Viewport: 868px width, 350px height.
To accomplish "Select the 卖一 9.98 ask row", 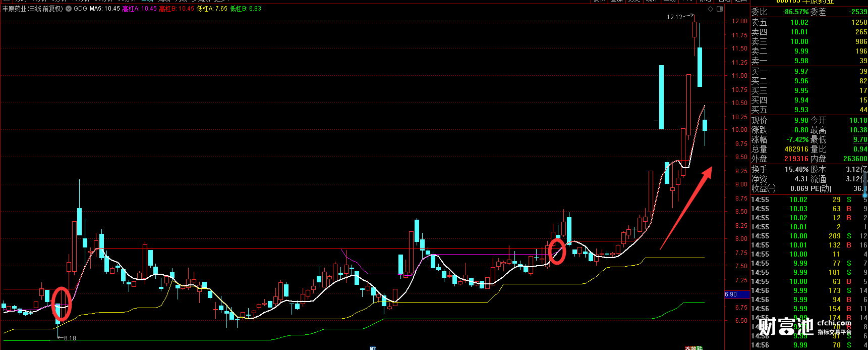I will [809, 61].
